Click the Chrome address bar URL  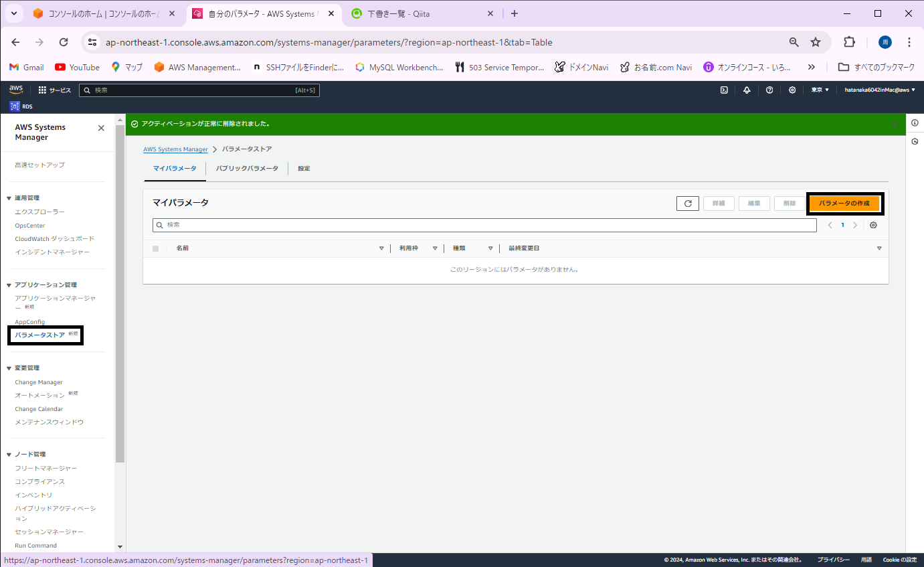(x=329, y=42)
